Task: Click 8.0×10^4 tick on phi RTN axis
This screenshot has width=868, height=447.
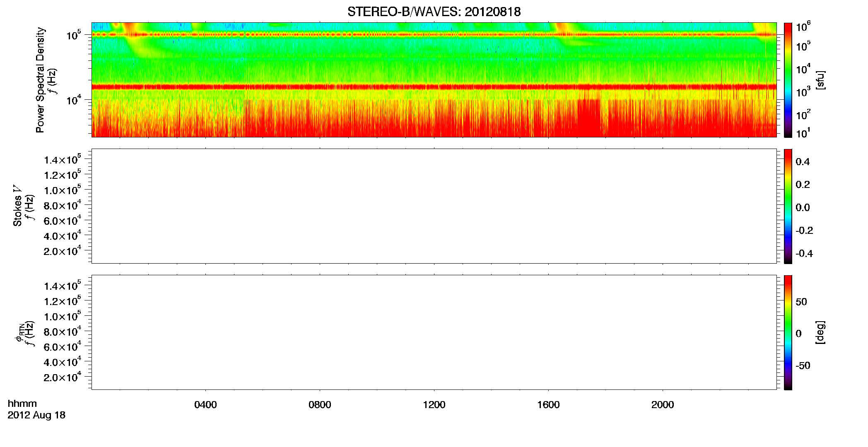Action: point(63,332)
